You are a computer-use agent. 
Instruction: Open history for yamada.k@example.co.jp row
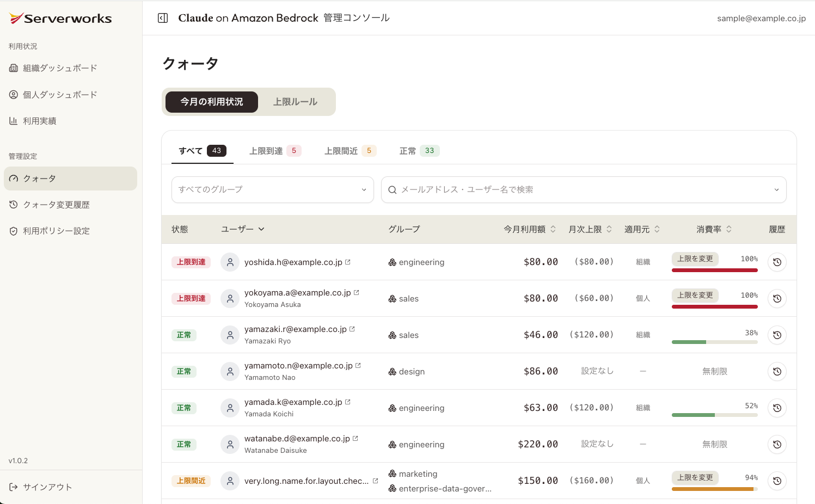pos(777,408)
